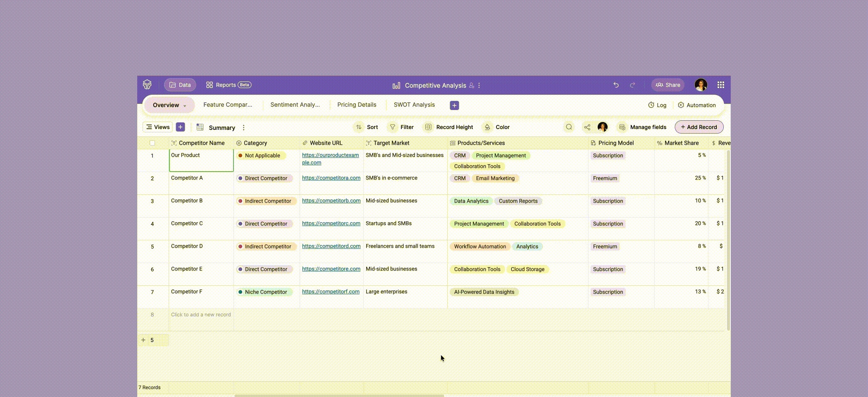Click the undo arrow in the header
This screenshot has height=397, width=868.
tap(616, 85)
